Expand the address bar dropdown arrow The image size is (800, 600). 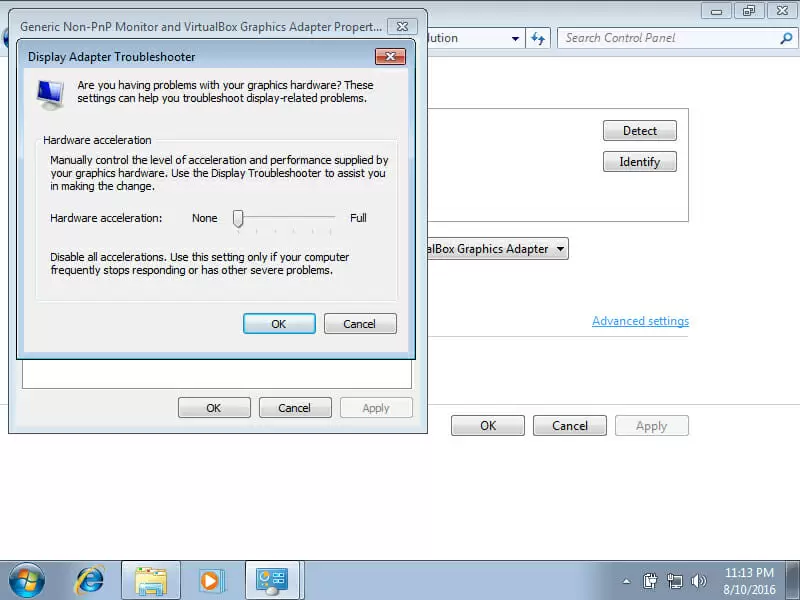pyautogui.click(x=515, y=38)
